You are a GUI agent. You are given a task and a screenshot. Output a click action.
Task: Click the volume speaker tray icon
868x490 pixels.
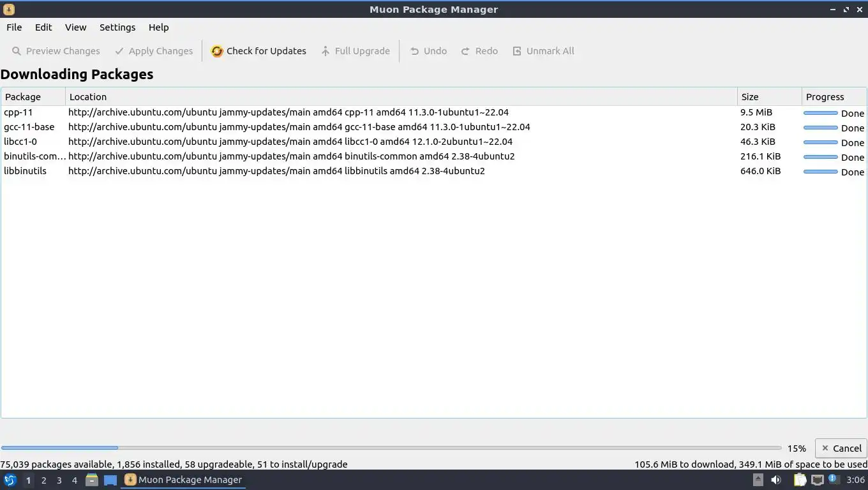(x=776, y=480)
